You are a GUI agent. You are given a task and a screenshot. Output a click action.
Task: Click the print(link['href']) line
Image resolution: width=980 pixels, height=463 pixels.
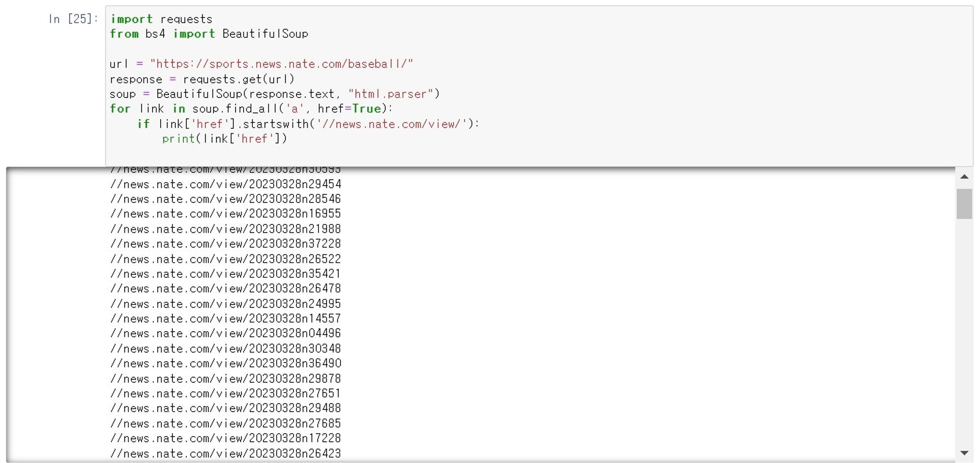pos(225,139)
